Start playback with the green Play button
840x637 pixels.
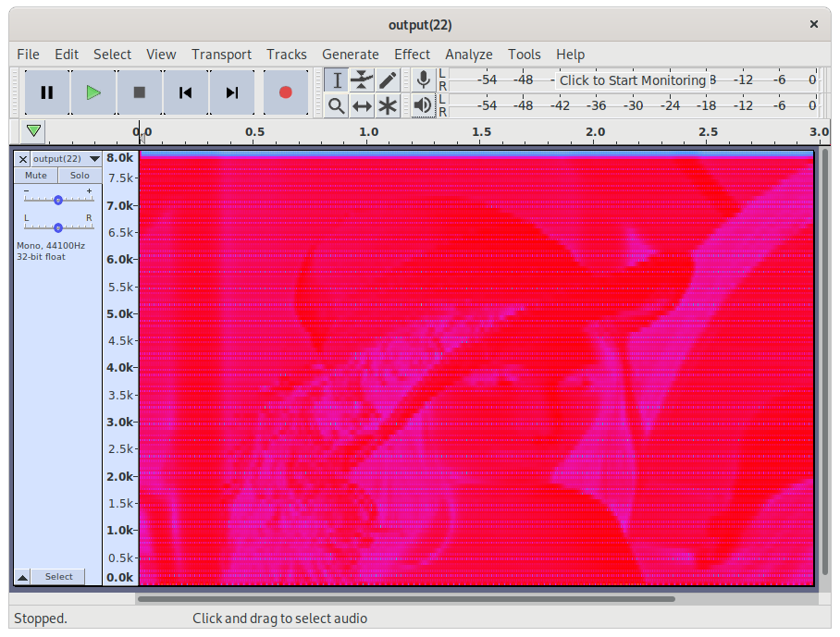click(93, 92)
